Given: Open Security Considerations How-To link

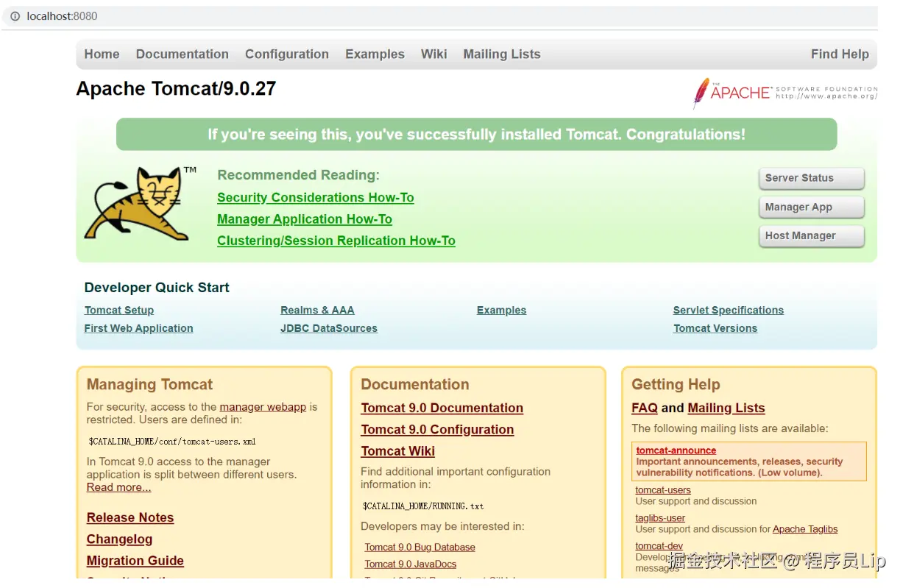Looking at the screenshot, I should [x=316, y=198].
